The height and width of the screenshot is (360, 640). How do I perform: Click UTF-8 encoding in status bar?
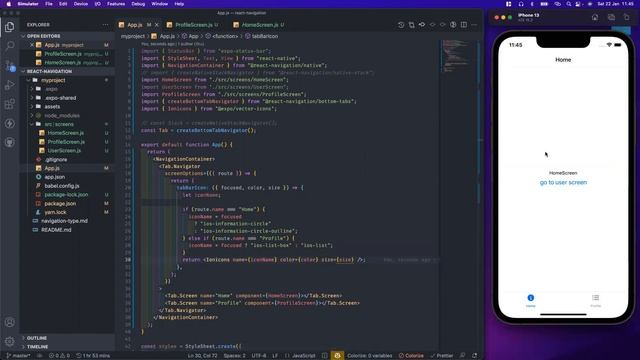tap(258, 356)
